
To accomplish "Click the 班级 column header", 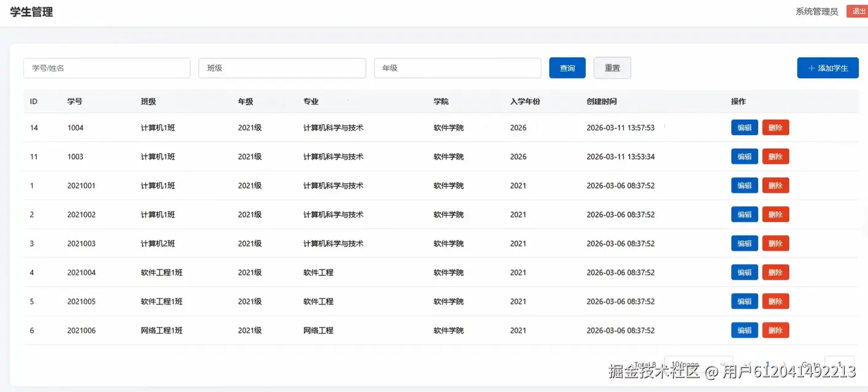I will pos(148,101).
